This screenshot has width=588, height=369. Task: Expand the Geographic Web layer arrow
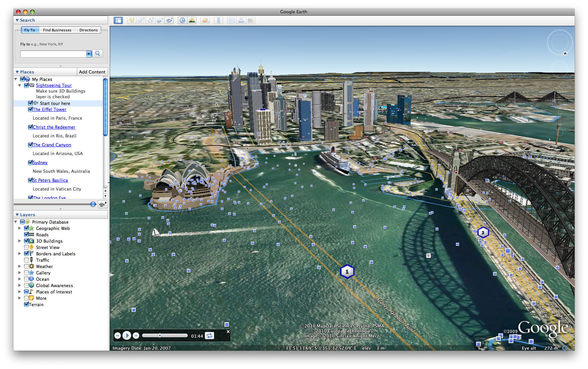(x=20, y=228)
